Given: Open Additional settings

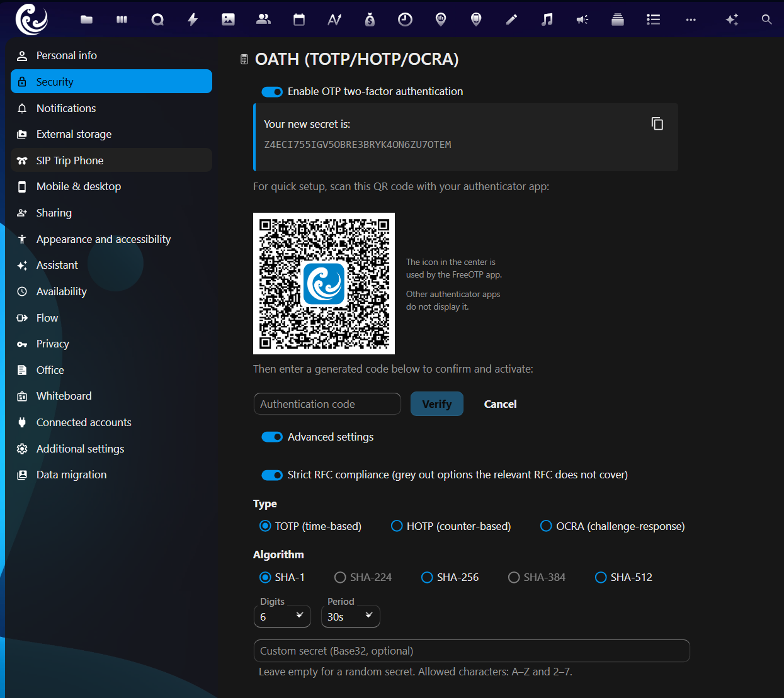Looking at the screenshot, I should tap(111, 449).
